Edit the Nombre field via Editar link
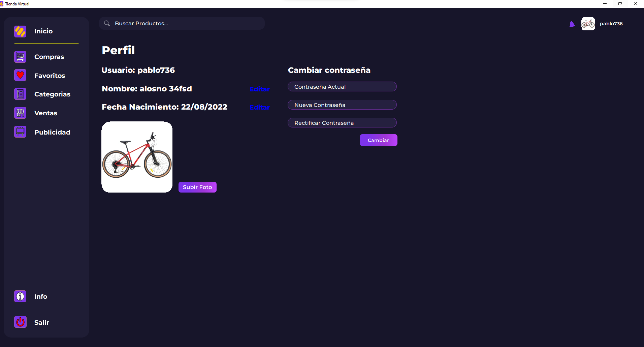The image size is (644, 347). tap(259, 89)
